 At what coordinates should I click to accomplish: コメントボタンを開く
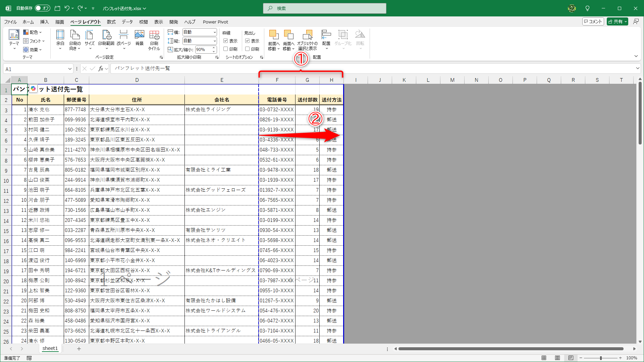point(593,21)
